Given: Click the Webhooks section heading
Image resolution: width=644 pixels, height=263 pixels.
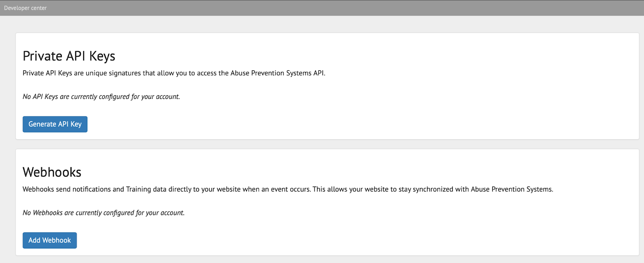Looking at the screenshot, I should pos(52,172).
